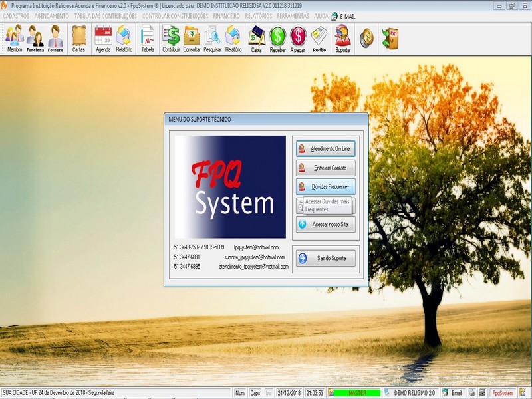The width and height of the screenshot is (532, 399).
Task: Open the FERRAMENTAS menu
Action: click(293, 16)
